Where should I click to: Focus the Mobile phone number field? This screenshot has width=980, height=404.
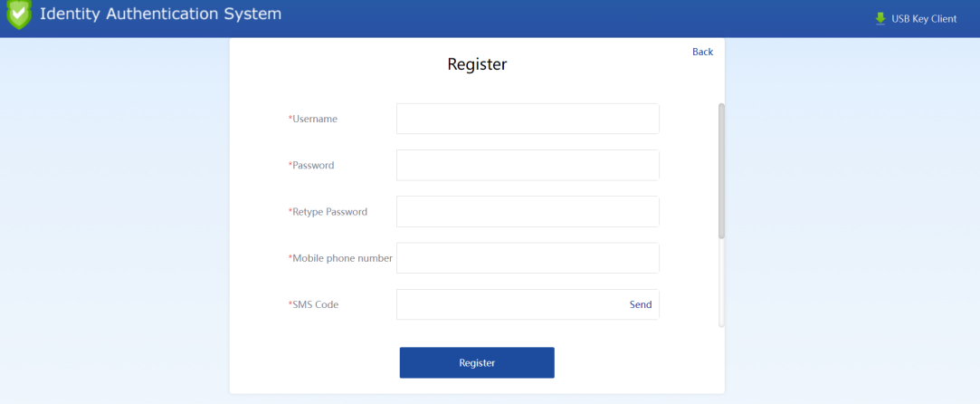coord(528,257)
